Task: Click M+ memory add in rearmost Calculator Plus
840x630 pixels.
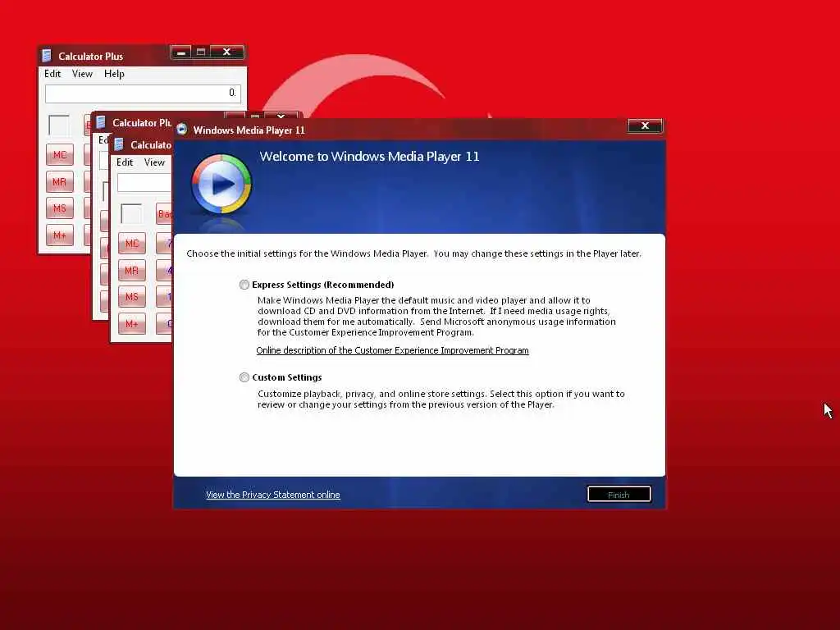Action: tap(59, 235)
